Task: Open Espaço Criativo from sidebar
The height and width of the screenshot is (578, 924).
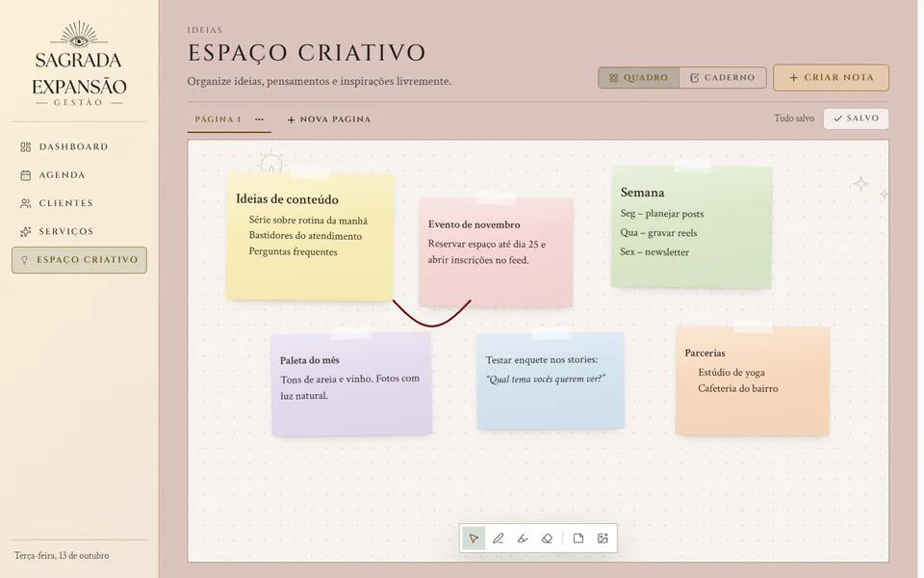Action: tap(79, 260)
